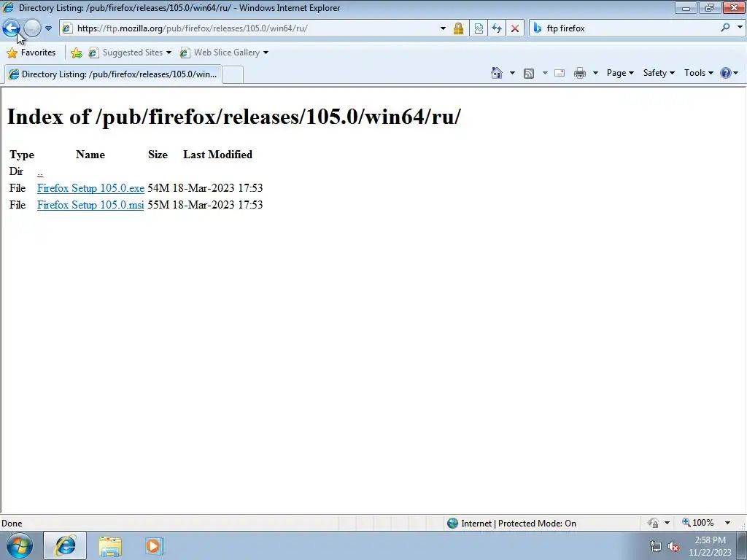Click the 'Index of /pub/firefox/releases/105.0/win64/ru/' heading
This screenshot has height=560, width=747.
pos(234,117)
